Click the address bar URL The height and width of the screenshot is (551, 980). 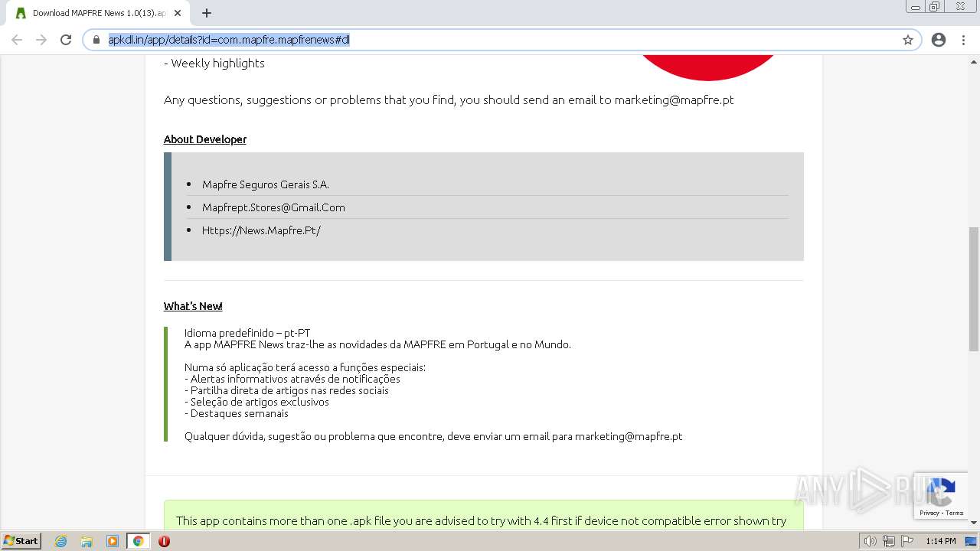[x=229, y=40]
